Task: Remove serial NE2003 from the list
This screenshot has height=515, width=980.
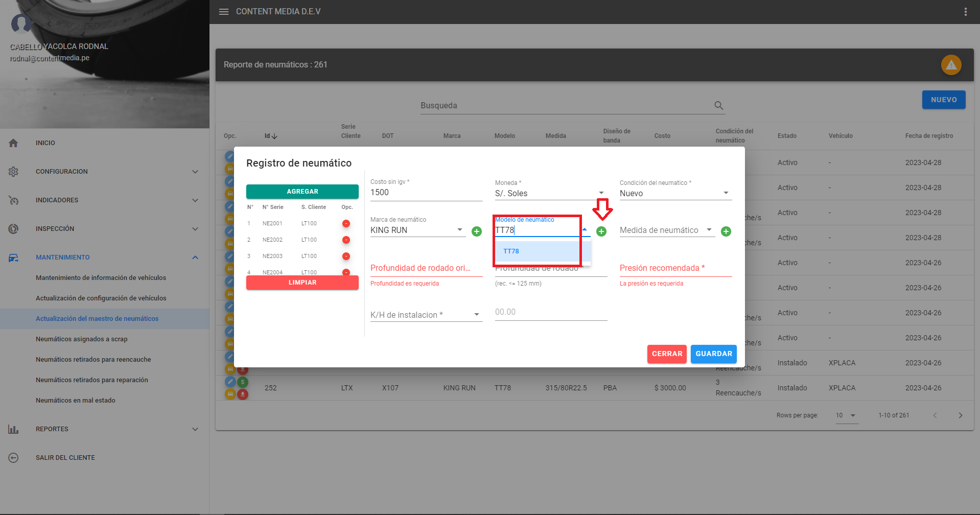Action: pos(346,256)
